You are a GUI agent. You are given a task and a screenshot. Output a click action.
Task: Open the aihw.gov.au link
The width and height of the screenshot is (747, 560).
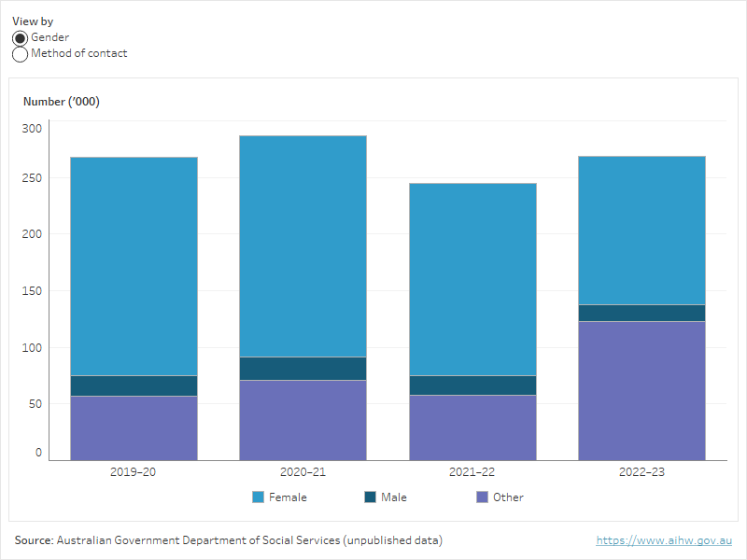665,540
